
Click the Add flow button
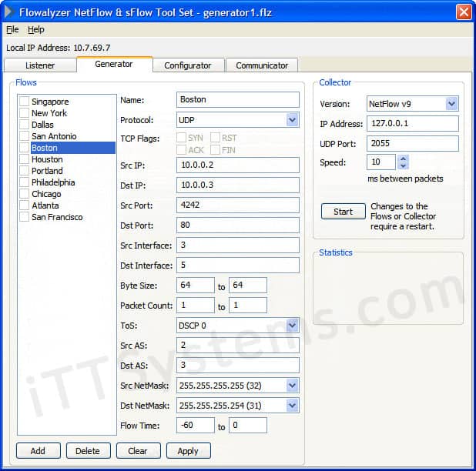point(39,451)
